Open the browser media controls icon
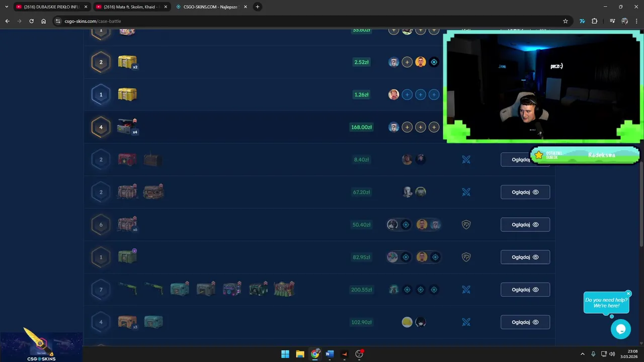The width and height of the screenshot is (644, 362). 612,21
